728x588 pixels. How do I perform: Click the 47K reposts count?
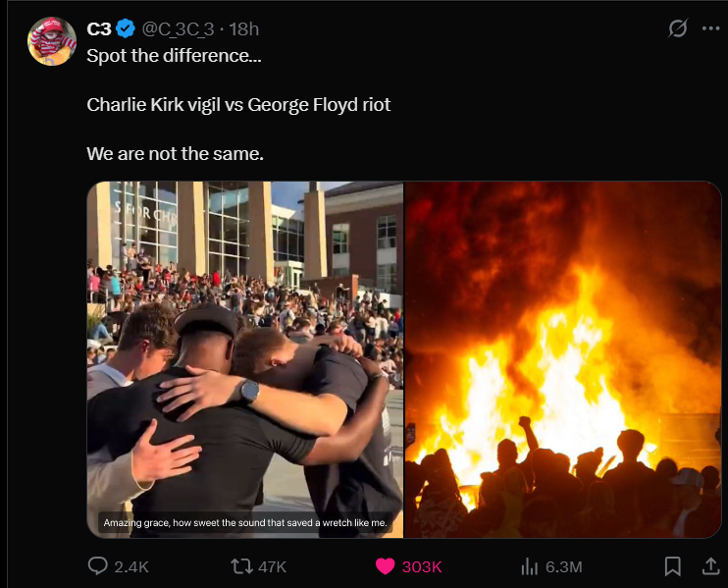272,567
